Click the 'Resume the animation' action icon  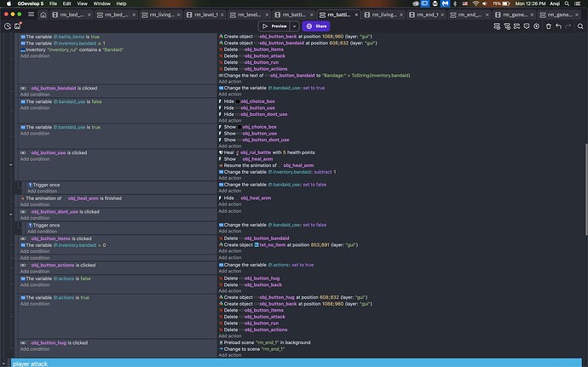pos(221,165)
